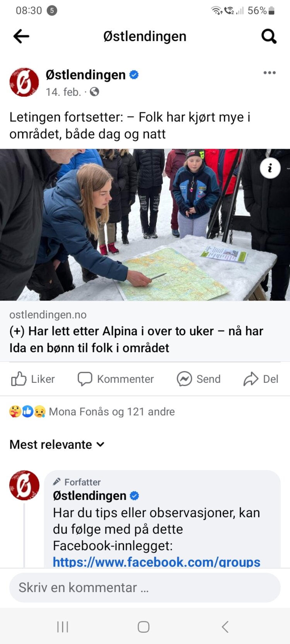Tap Android recent apps navigation button
The height and width of the screenshot is (644, 290).
tap(63, 627)
